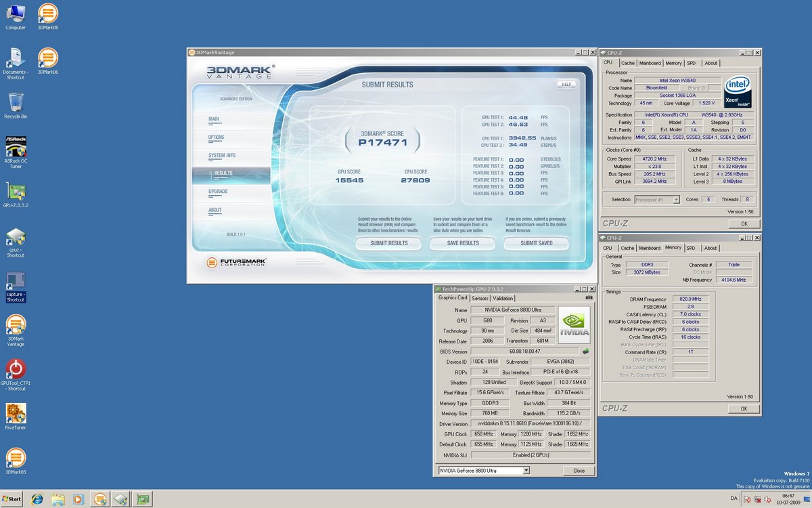Open Memory tab in CPU-Z window showing Processor
This screenshot has width=812, height=508.
[673, 63]
